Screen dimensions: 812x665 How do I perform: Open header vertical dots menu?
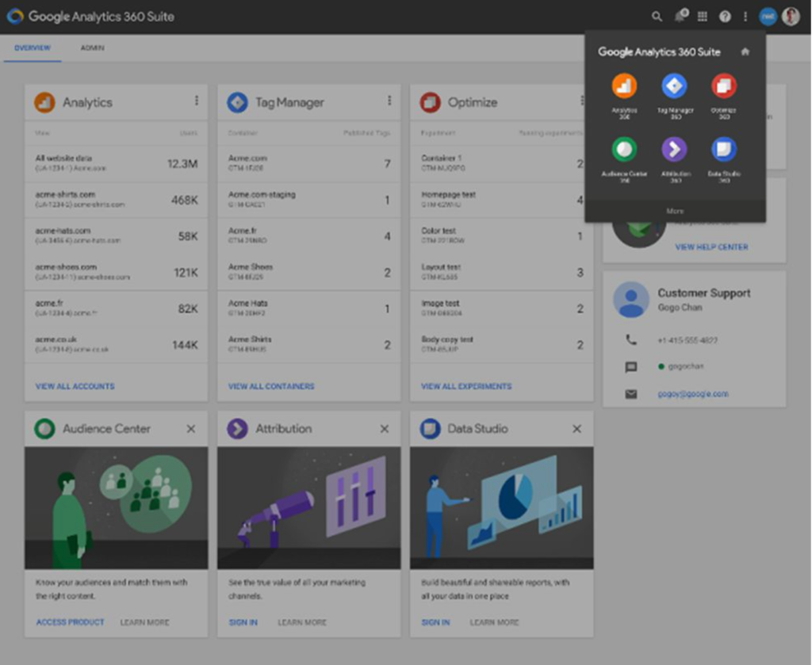pos(745,17)
